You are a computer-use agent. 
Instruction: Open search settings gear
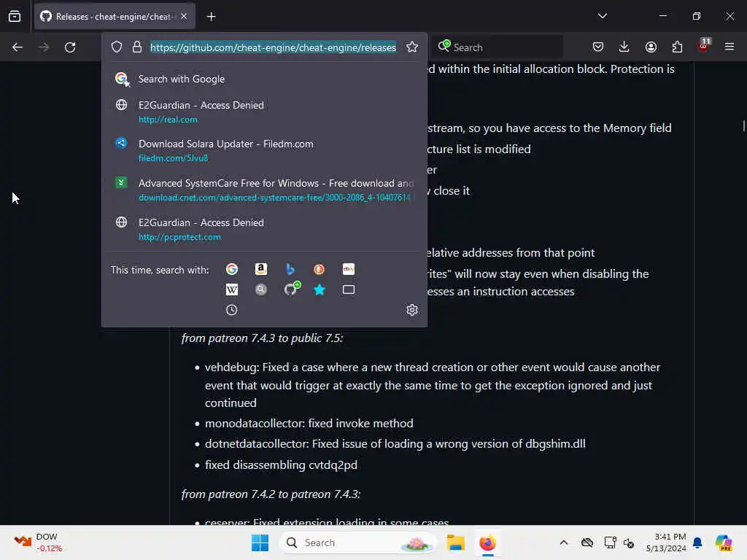[x=412, y=310]
